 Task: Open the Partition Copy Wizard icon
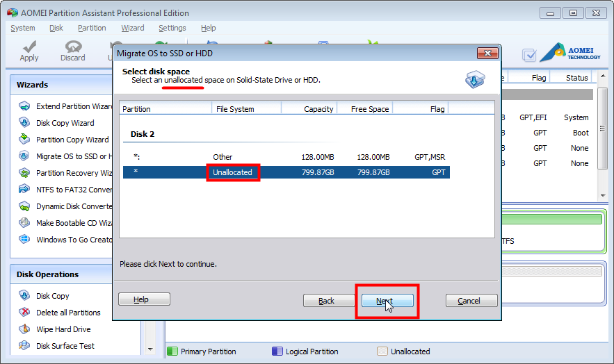click(x=24, y=139)
